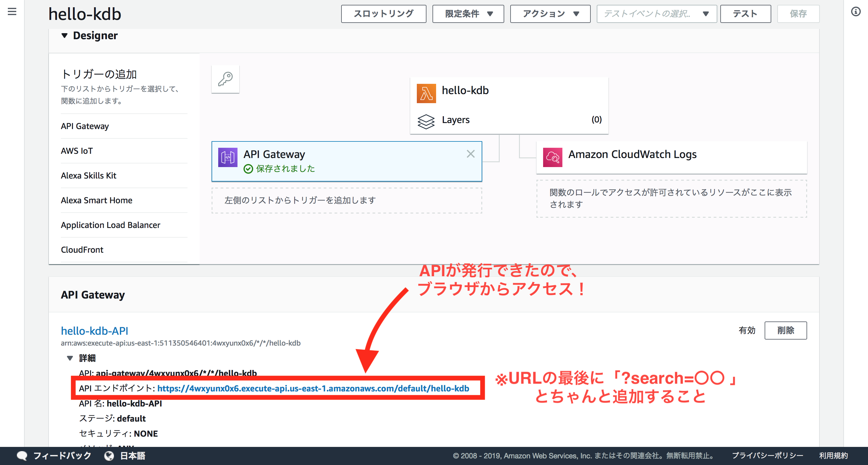Click the green saved checkmark icon

point(248,169)
